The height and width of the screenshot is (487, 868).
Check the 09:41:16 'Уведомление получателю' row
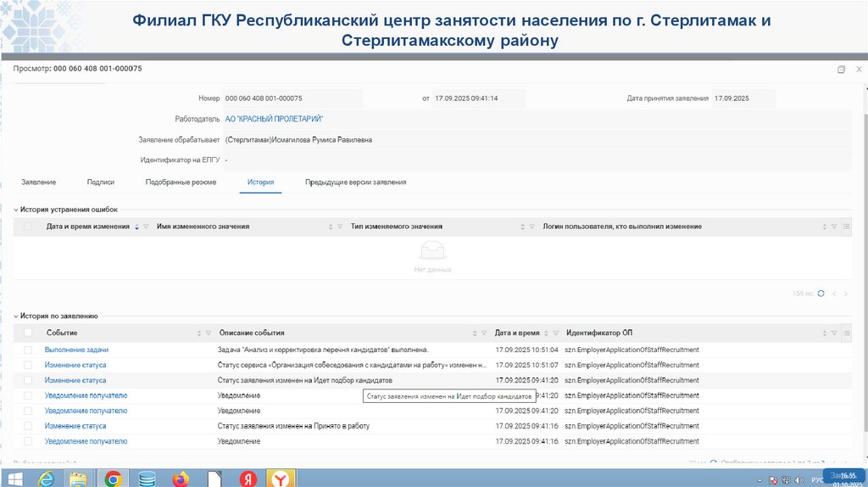point(28,441)
